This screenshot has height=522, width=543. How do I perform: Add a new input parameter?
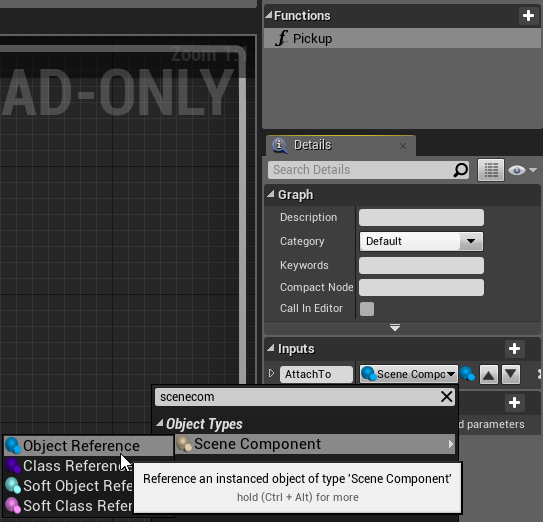point(514,348)
